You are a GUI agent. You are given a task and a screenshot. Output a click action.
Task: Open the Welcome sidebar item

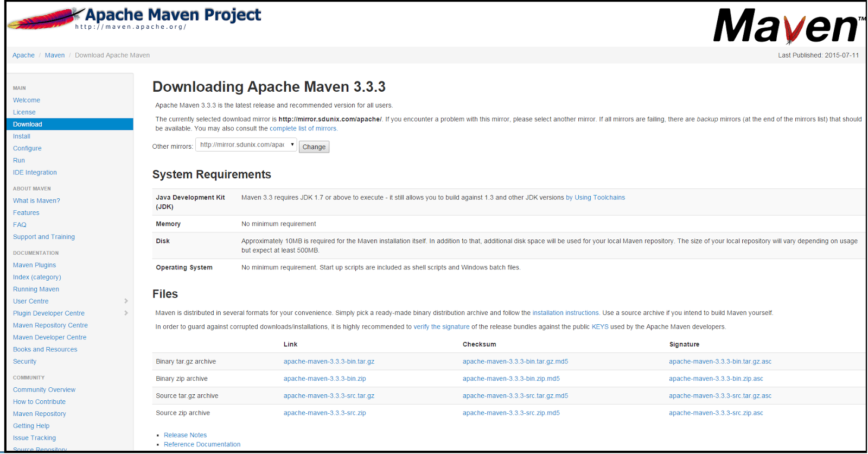27,100
